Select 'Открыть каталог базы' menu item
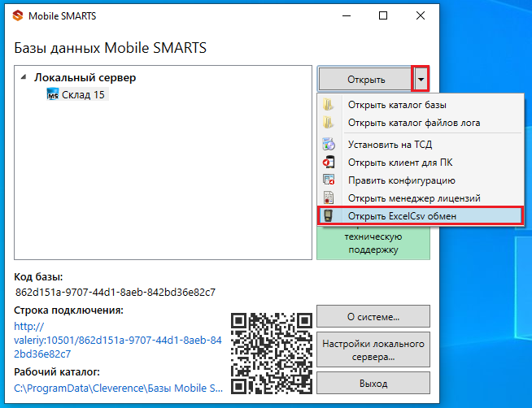The height and width of the screenshot is (408, 532). [420, 105]
